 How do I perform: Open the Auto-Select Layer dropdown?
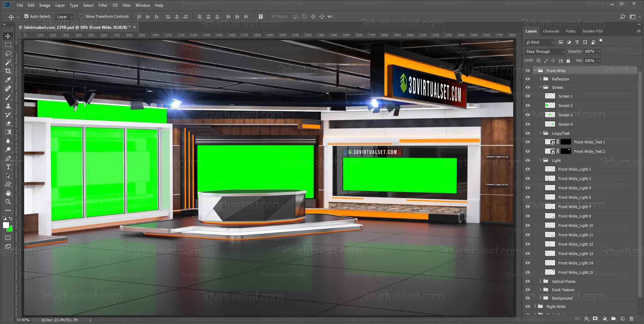click(64, 17)
